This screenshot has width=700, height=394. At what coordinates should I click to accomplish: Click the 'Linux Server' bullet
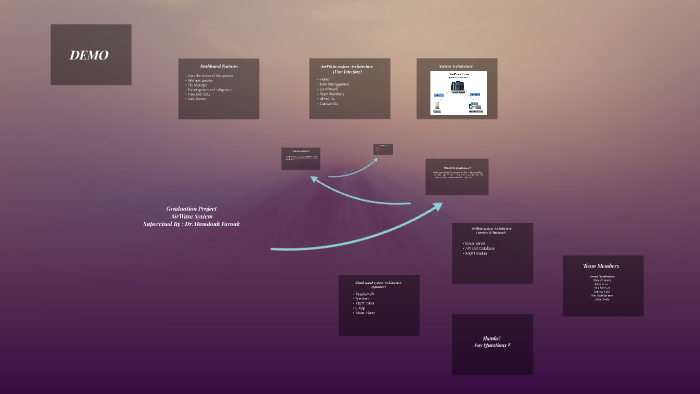click(475, 243)
